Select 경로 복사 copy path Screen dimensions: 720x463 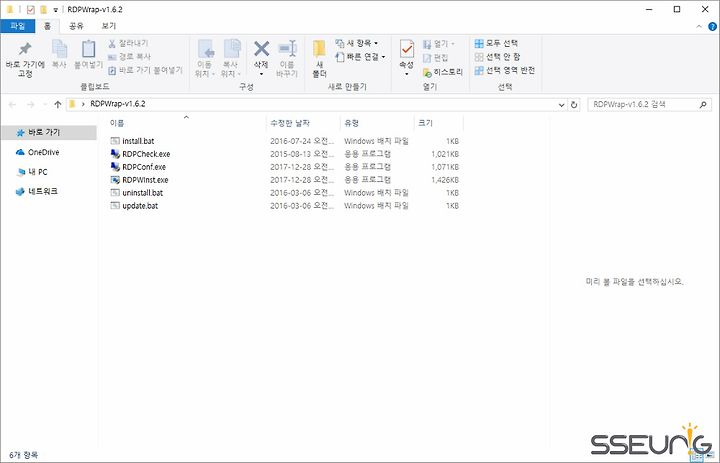[x=129, y=56]
